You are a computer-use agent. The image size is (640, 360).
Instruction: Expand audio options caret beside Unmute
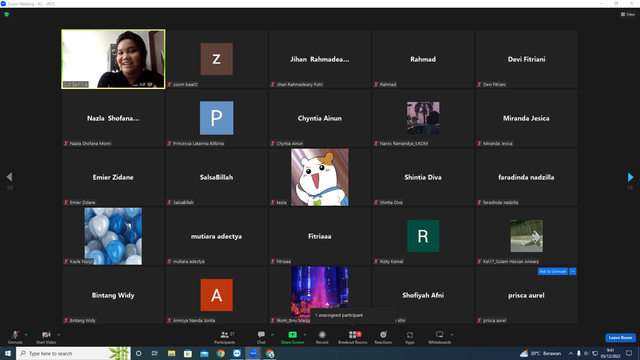coord(26,335)
